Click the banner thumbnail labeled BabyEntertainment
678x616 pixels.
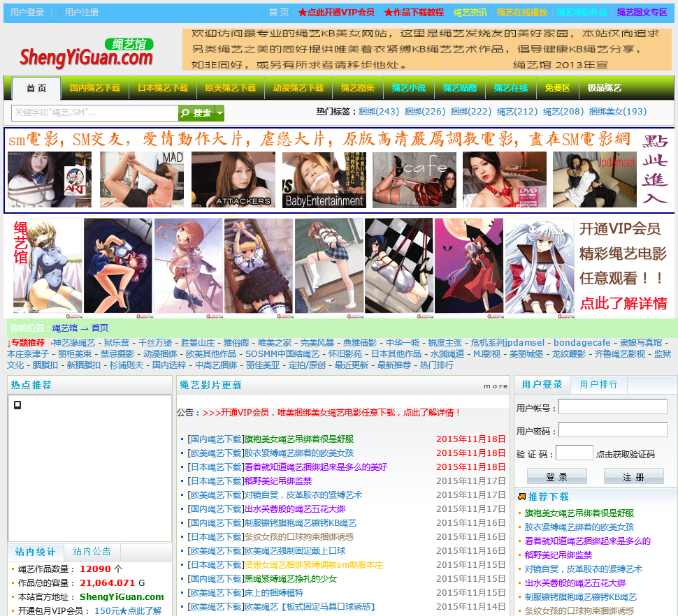[x=324, y=179]
